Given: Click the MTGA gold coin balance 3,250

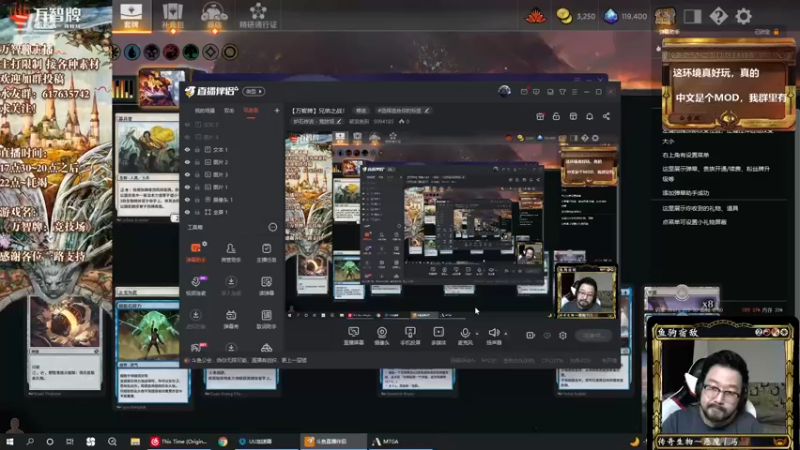Looking at the screenshot, I should tap(576, 16).
